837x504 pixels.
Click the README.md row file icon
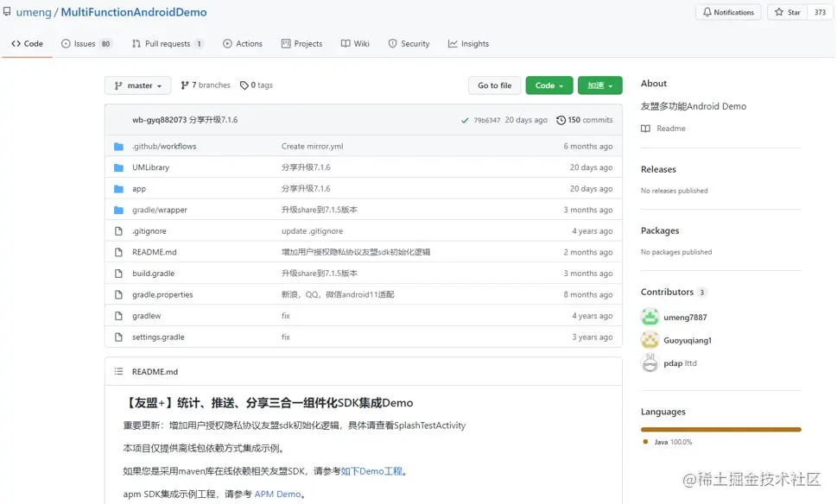[x=118, y=252]
